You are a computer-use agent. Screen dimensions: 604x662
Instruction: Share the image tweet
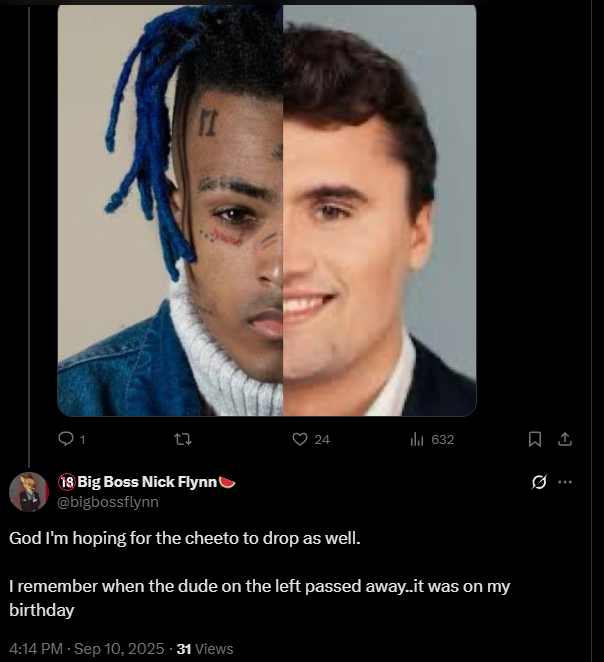(x=565, y=439)
